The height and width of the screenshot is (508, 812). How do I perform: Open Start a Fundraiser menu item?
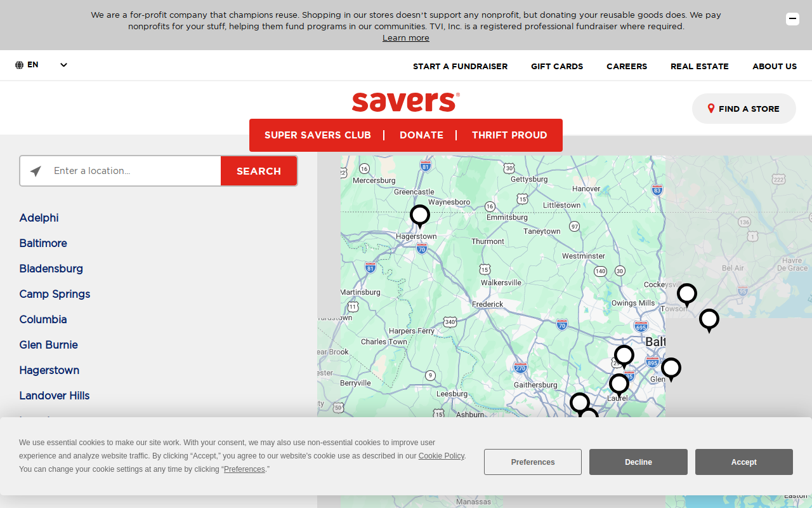click(460, 66)
